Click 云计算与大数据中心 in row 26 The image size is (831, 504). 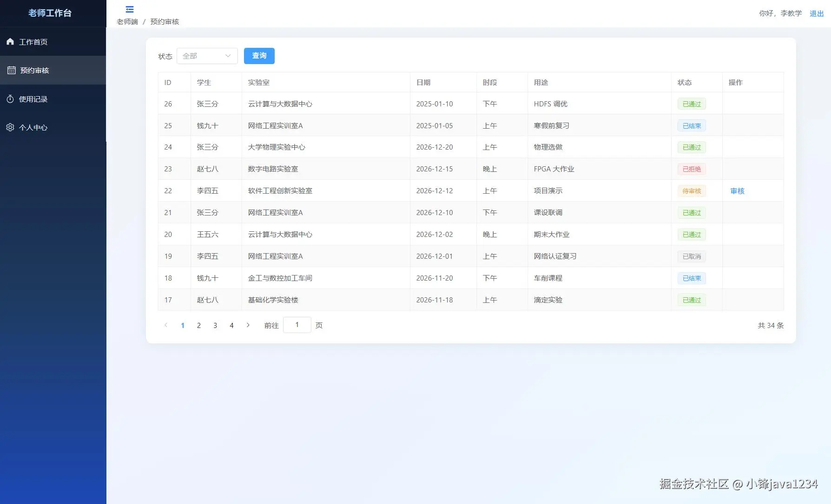(280, 104)
